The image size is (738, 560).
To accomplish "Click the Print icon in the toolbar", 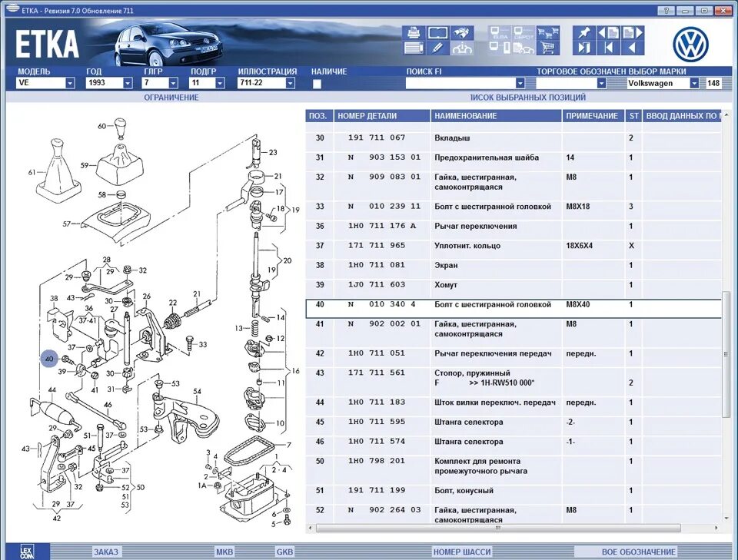I will [x=414, y=33].
